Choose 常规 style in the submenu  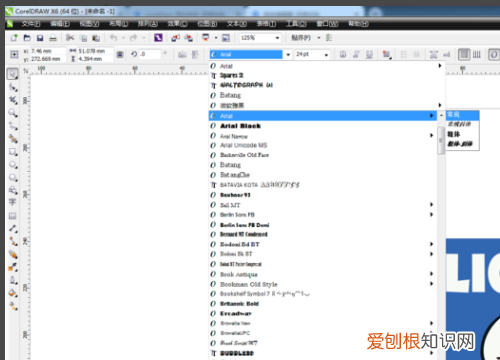pos(462,115)
